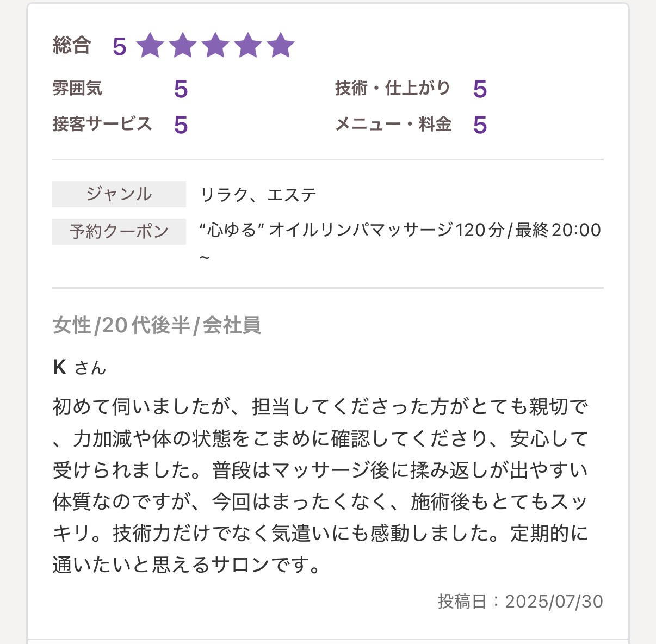Click reviewer attributes 女性/20代後半/会社員
This screenshot has height=644, width=656.
coord(157,325)
